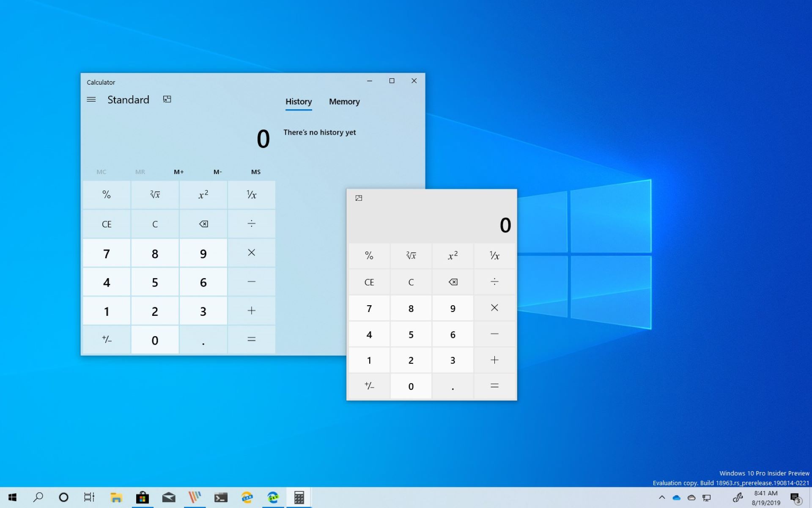Select the division (÷) operator icon

(x=251, y=224)
